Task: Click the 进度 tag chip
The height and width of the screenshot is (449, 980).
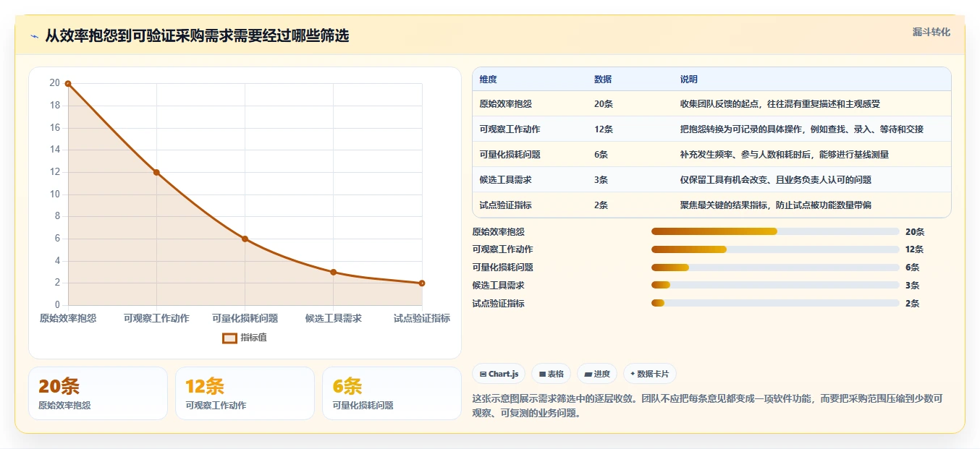Action: click(x=597, y=374)
